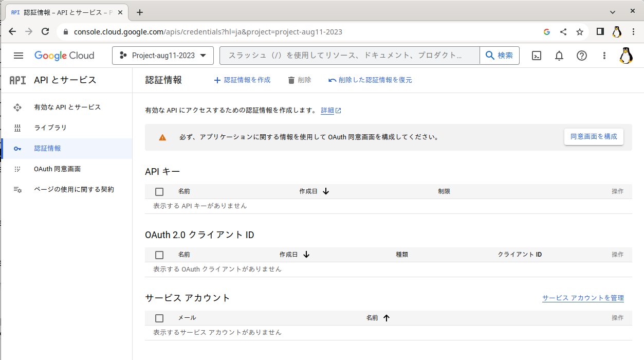Open the Project-aug11-2023 project selector
The width and height of the screenshot is (644, 360).
163,56
